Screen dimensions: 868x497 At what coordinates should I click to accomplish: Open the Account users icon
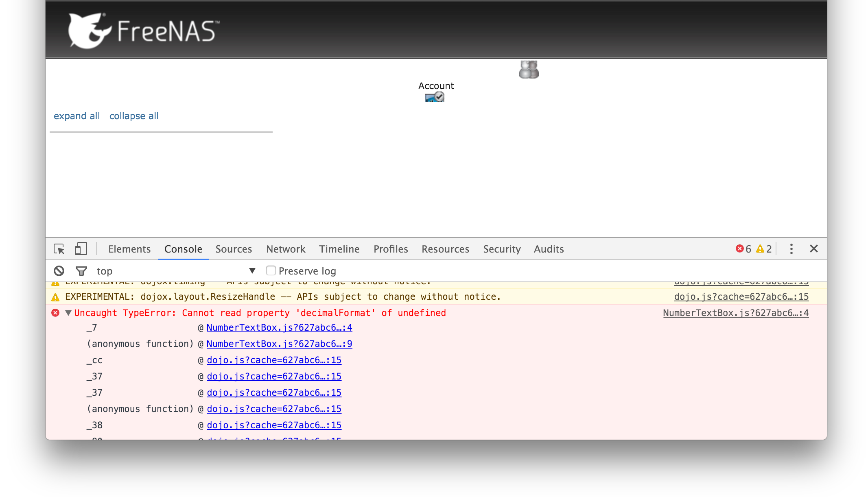coord(529,70)
